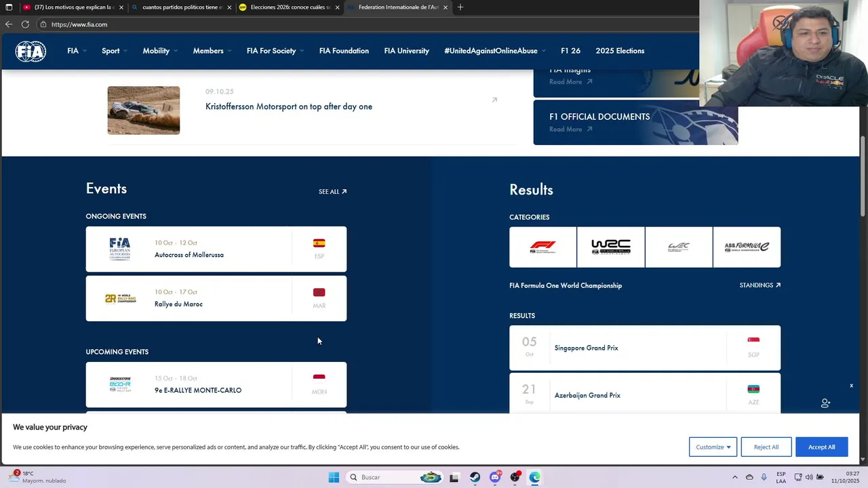Viewport: 868px width, 488px height.
Task: Close the YouTube 'Los motivos' tab
Action: pyautogui.click(x=121, y=7)
